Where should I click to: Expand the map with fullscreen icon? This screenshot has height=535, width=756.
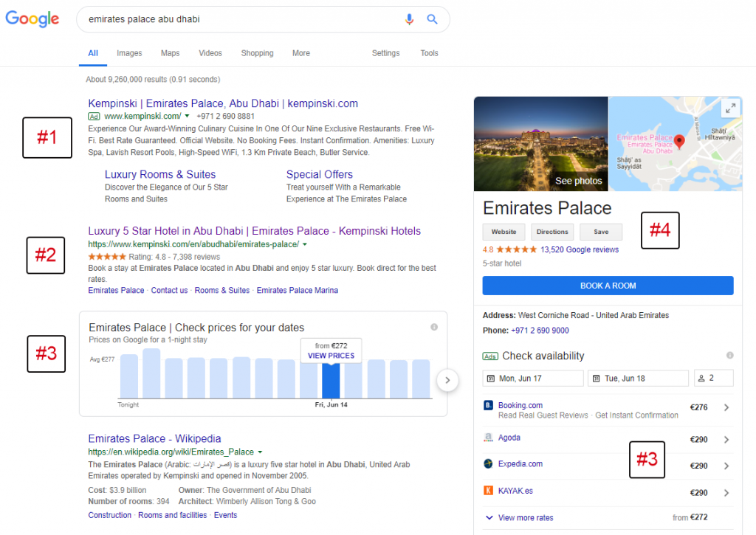point(731,108)
